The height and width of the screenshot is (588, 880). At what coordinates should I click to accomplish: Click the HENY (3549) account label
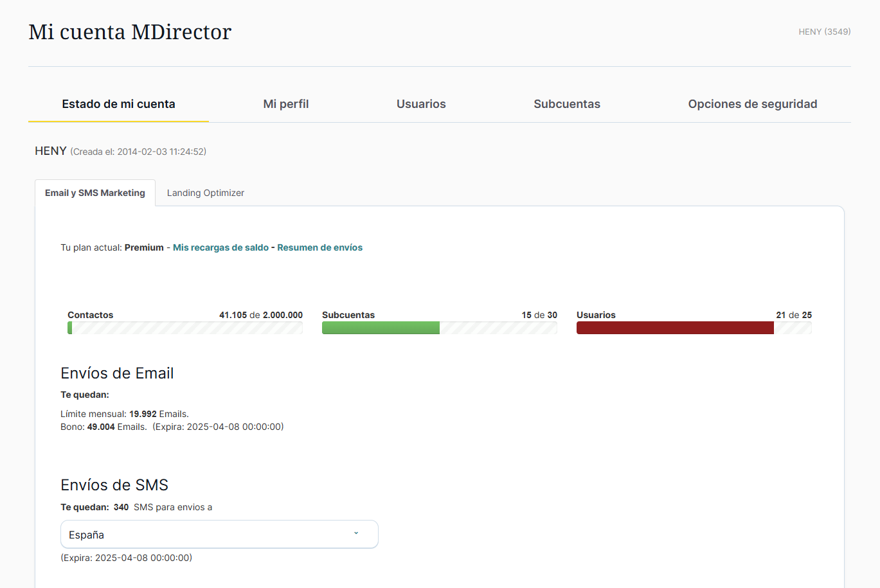[x=824, y=31]
